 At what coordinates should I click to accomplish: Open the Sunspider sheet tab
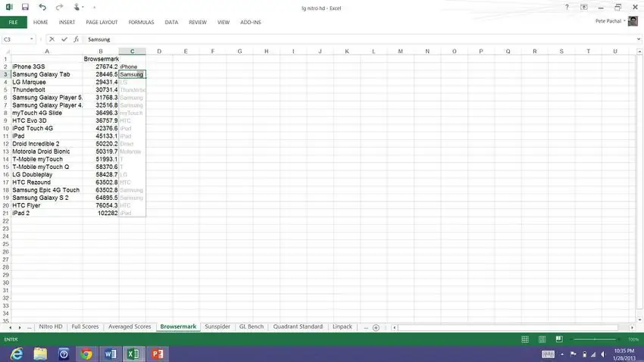[217, 326]
